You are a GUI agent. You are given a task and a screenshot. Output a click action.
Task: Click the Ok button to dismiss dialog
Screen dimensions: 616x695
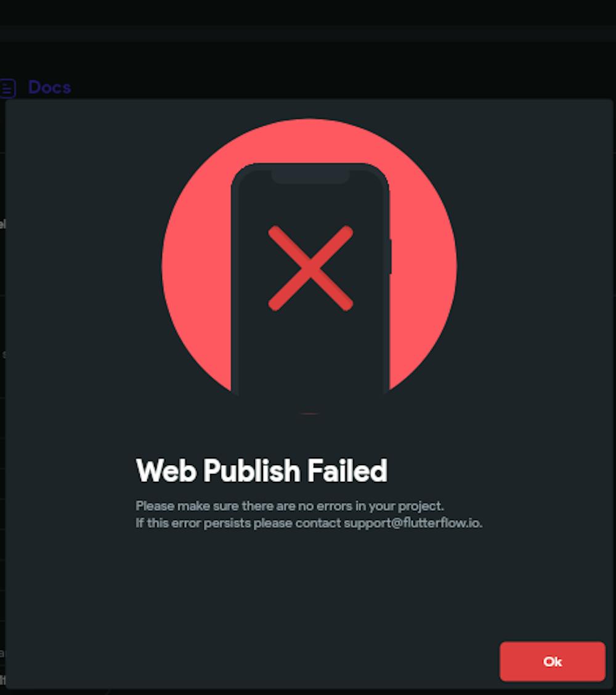(552, 661)
